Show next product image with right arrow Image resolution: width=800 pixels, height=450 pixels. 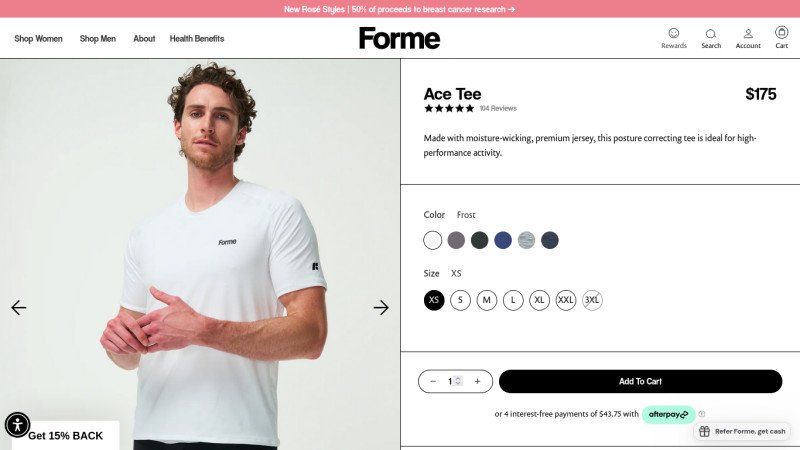tap(381, 308)
